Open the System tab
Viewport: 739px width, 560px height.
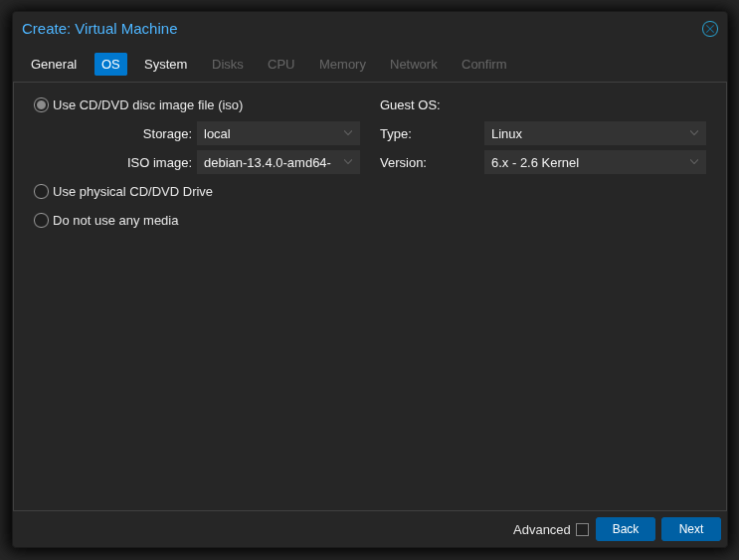(165, 65)
